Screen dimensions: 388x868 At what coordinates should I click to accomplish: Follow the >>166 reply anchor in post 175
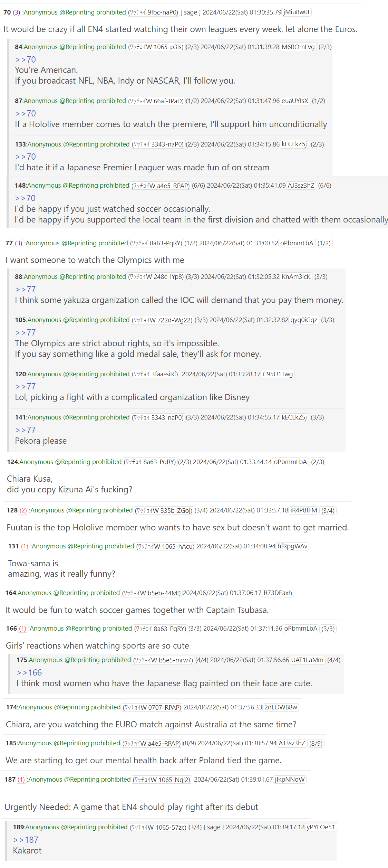(29, 672)
